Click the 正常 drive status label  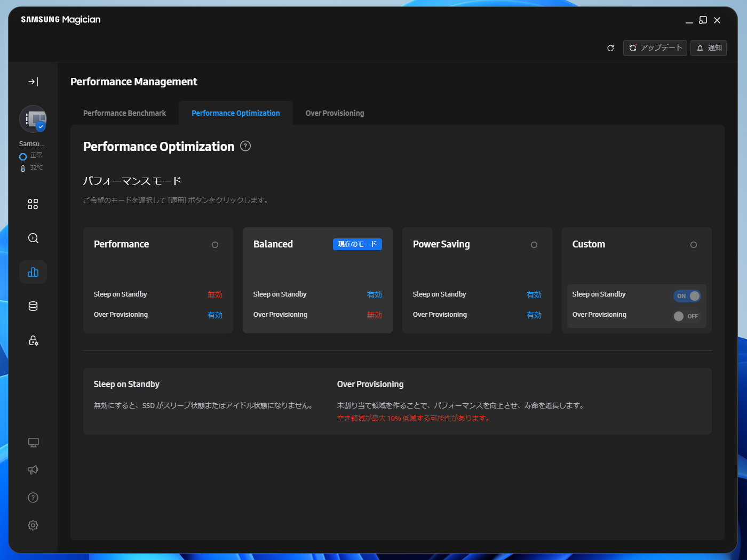click(x=36, y=155)
